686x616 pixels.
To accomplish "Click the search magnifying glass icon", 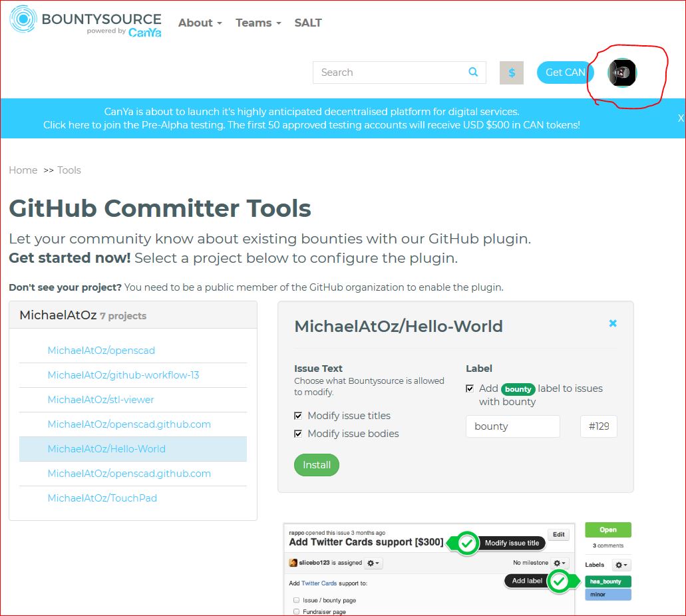I will 473,72.
